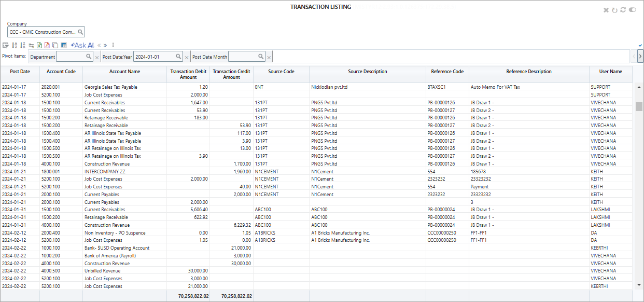This screenshot has width=644, height=302.
Task: Click the copy/detach window icon
Action: click(55, 45)
